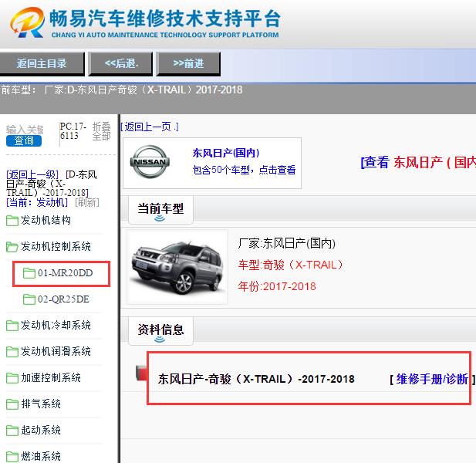476x463 pixels.
Task: Click the PC.17-6113 label
Action: pyautogui.click(x=73, y=131)
